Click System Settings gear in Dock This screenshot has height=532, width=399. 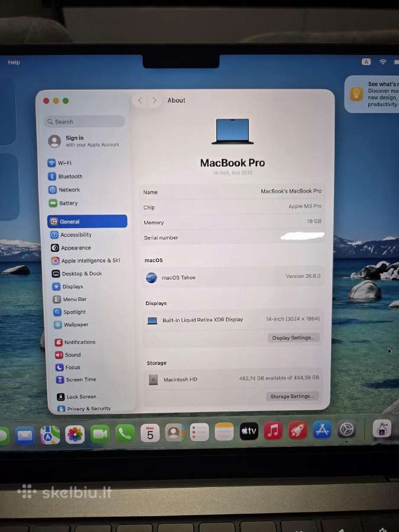click(x=346, y=429)
